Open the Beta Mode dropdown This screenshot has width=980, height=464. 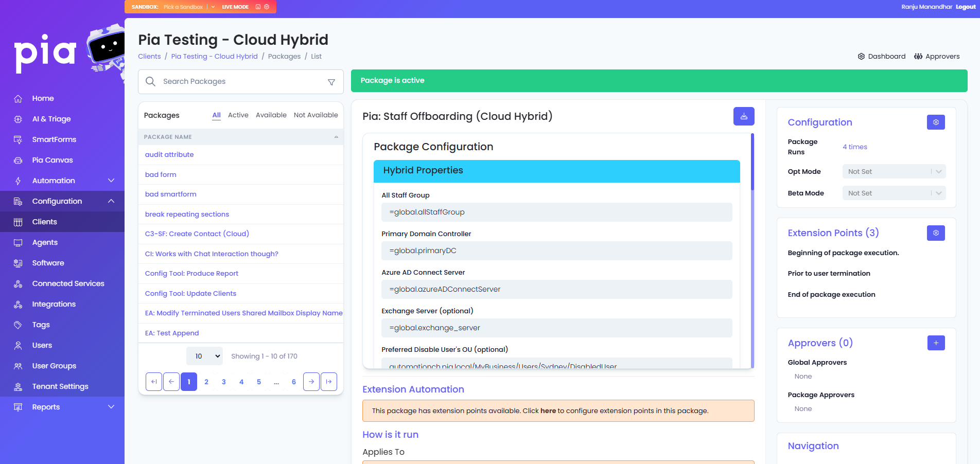pos(894,193)
